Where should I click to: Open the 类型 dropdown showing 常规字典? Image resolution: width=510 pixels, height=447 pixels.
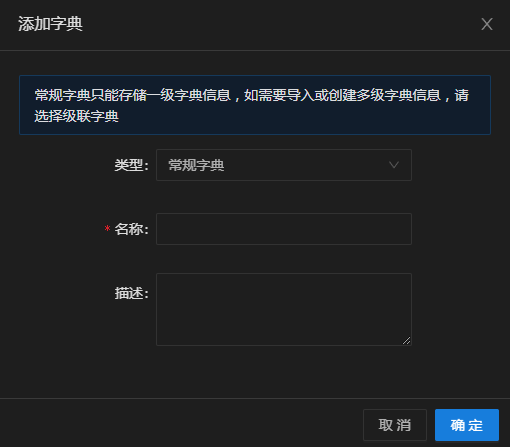pyautogui.click(x=284, y=165)
